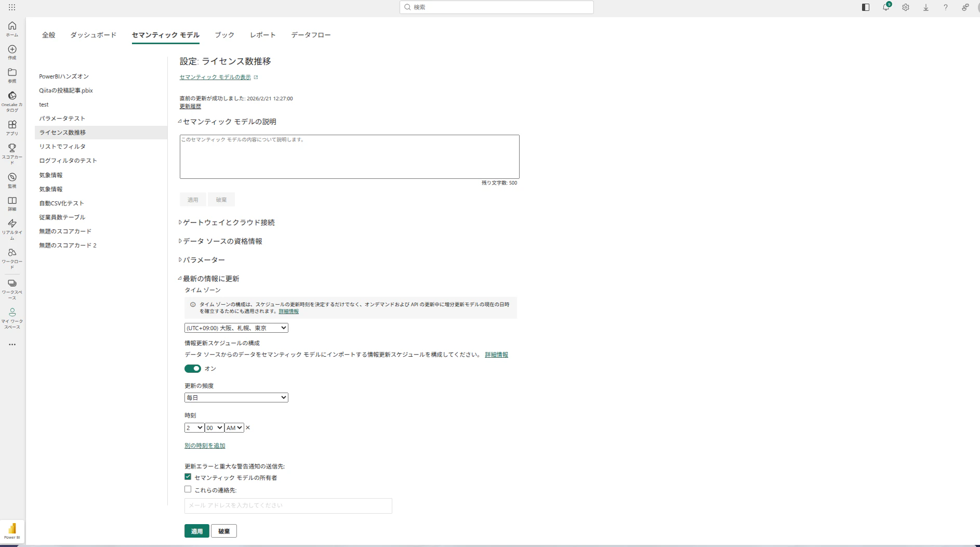The height and width of the screenshot is (547, 980).
Task: Click the download arrow icon
Action: coord(926,7)
